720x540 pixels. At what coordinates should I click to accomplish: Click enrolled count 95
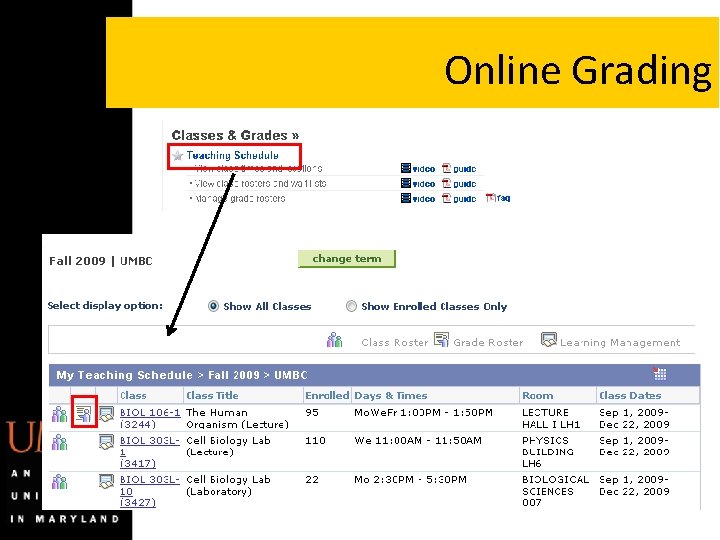tap(312, 412)
